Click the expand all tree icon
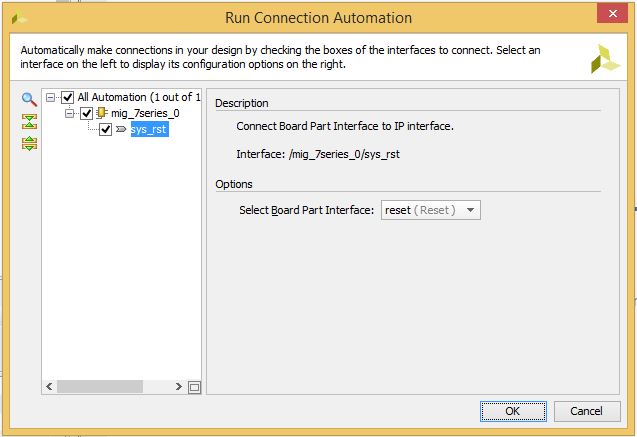The image size is (637, 437). [x=29, y=143]
